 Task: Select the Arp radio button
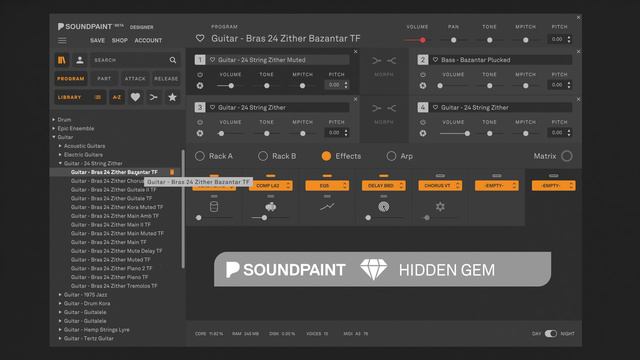point(391,156)
